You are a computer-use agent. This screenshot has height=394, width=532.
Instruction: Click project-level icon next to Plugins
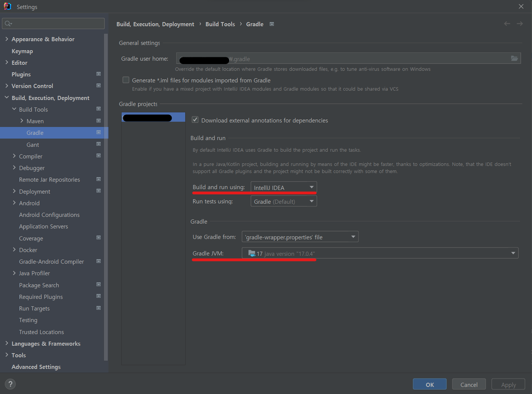[x=99, y=74]
